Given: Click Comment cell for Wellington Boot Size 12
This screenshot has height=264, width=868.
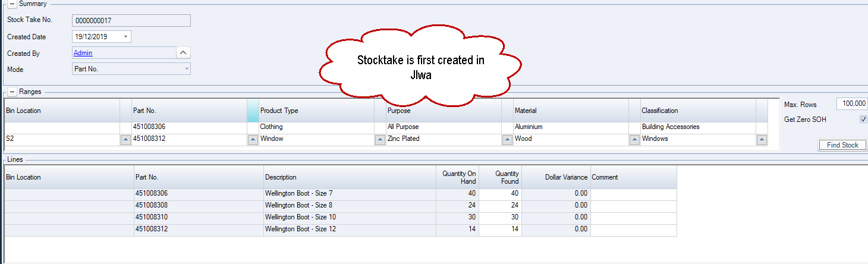Looking at the screenshot, I should (x=633, y=229).
